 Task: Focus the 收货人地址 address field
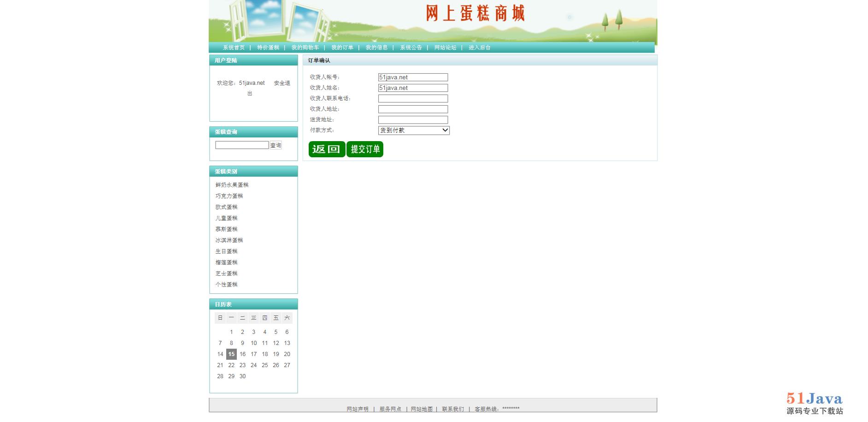[413, 109]
